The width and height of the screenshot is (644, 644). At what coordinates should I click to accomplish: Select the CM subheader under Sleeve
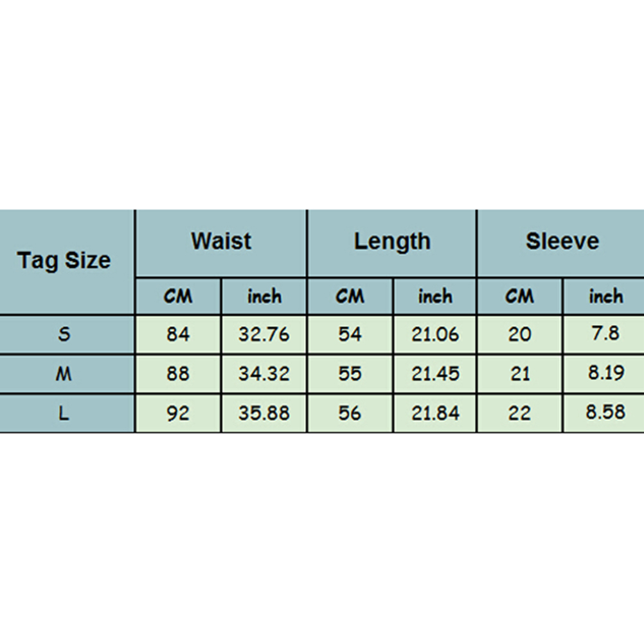[x=519, y=296]
